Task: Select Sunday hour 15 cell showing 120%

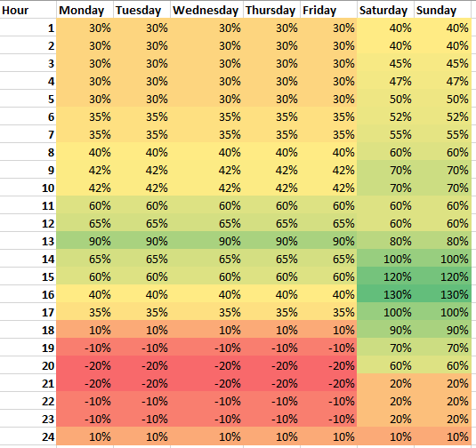Action: (442, 276)
